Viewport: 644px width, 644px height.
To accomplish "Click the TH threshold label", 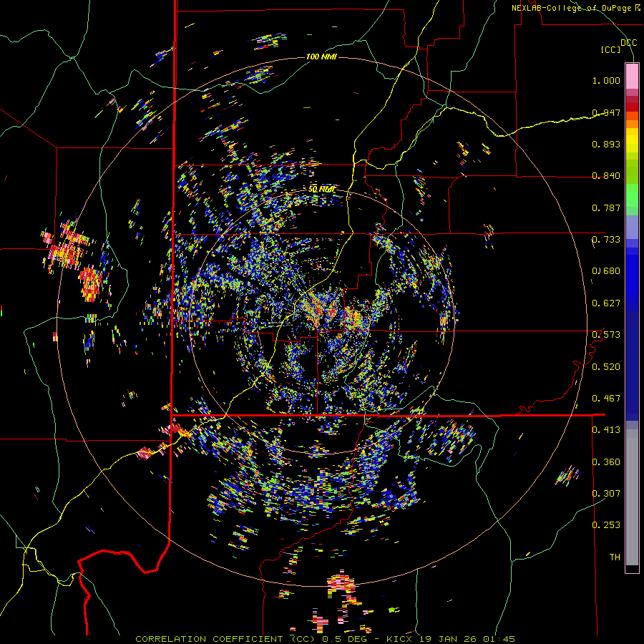I will click(615, 557).
